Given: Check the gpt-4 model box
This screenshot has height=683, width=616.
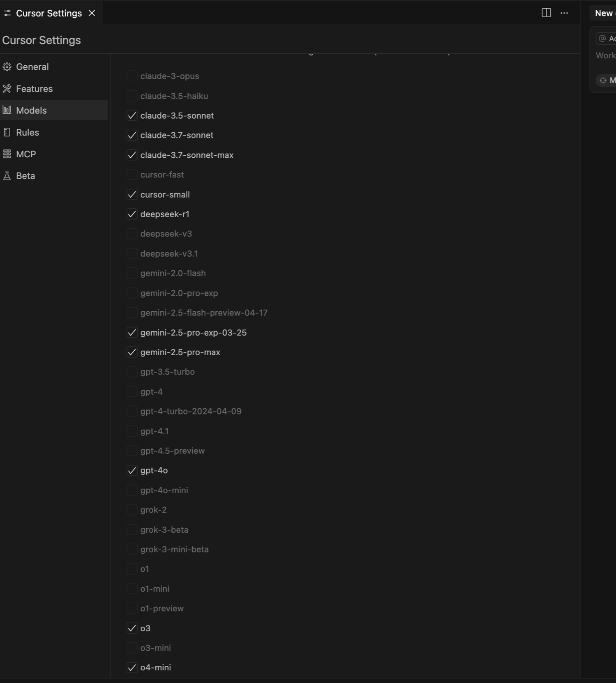Looking at the screenshot, I should (x=132, y=391).
